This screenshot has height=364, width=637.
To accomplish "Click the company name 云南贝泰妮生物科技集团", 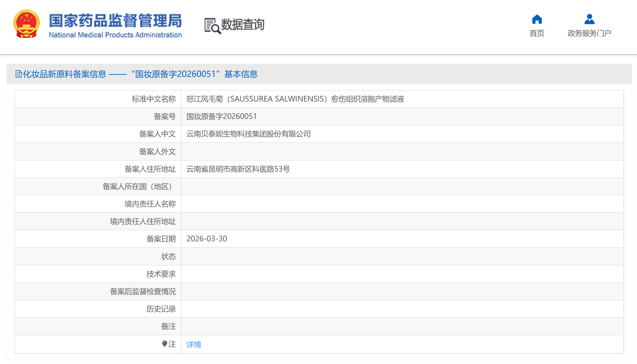I will tap(248, 134).
